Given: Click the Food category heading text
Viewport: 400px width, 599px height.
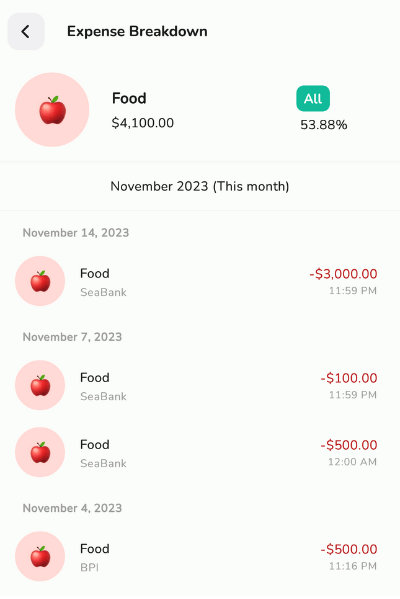Looking at the screenshot, I should coord(129,98).
